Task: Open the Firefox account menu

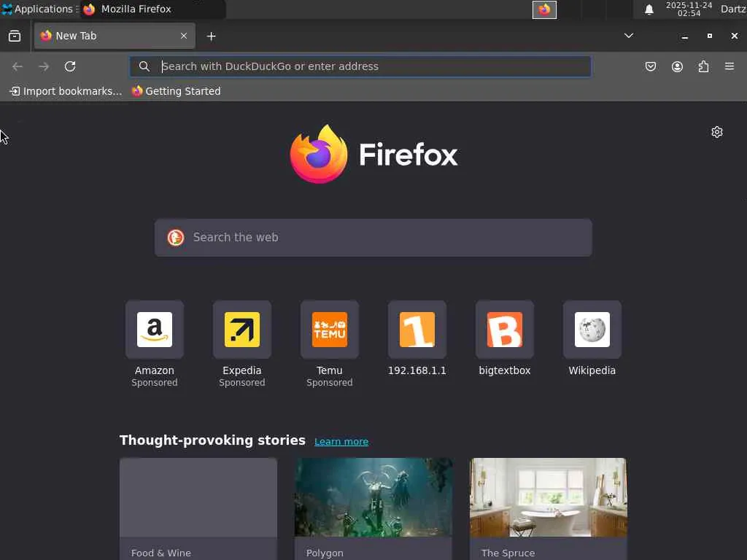Action: [x=677, y=66]
